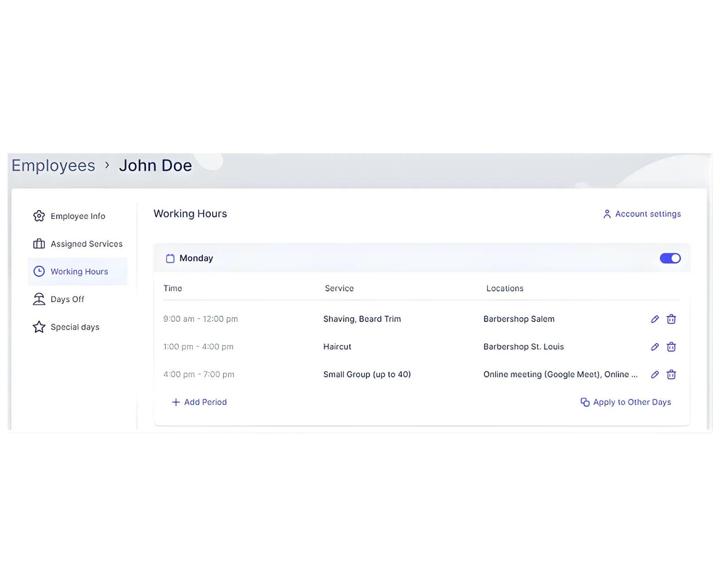Click the John Doe breadcrumb label

click(x=156, y=166)
